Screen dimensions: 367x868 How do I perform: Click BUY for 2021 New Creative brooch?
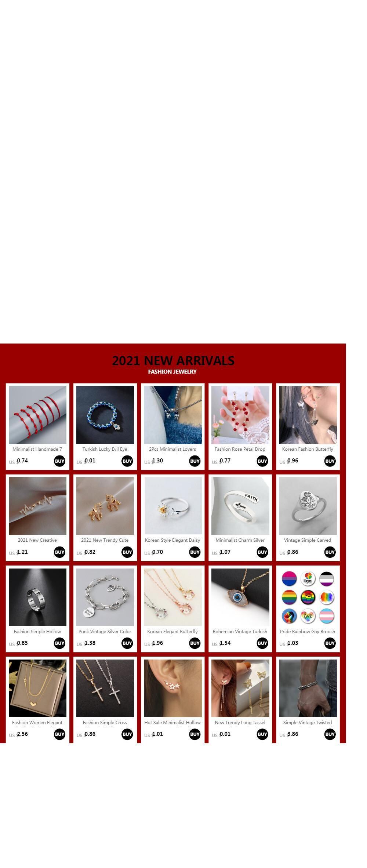tap(59, 552)
